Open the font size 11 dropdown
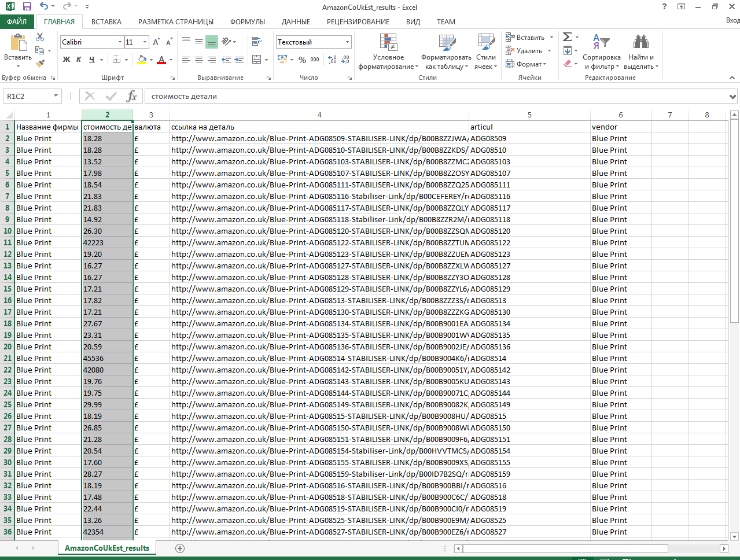The height and width of the screenshot is (560, 740). tap(145, 42)
